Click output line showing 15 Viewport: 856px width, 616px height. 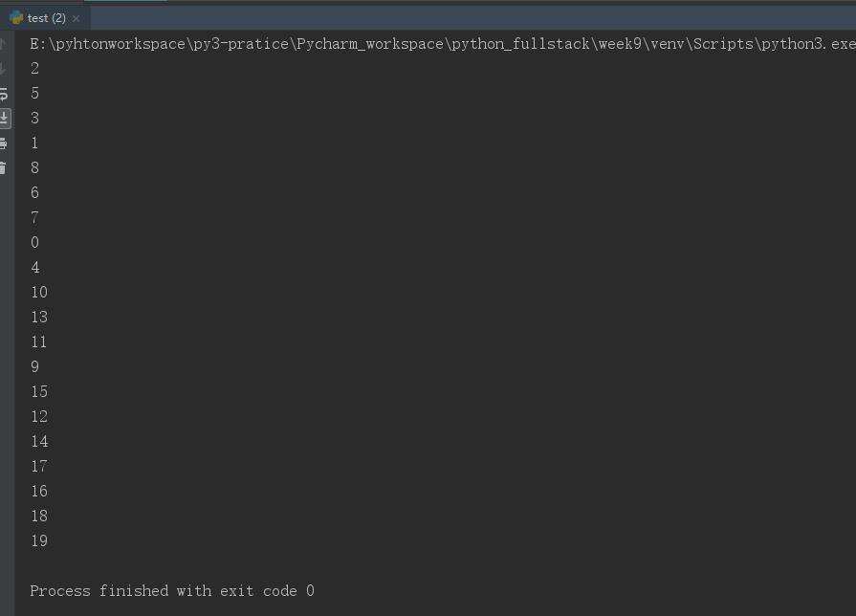click(39, 391)
